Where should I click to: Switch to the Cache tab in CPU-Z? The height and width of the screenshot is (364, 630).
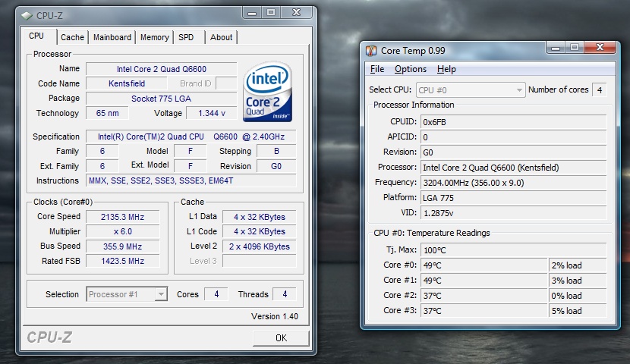pyautogui.click(x=72, y=37)
